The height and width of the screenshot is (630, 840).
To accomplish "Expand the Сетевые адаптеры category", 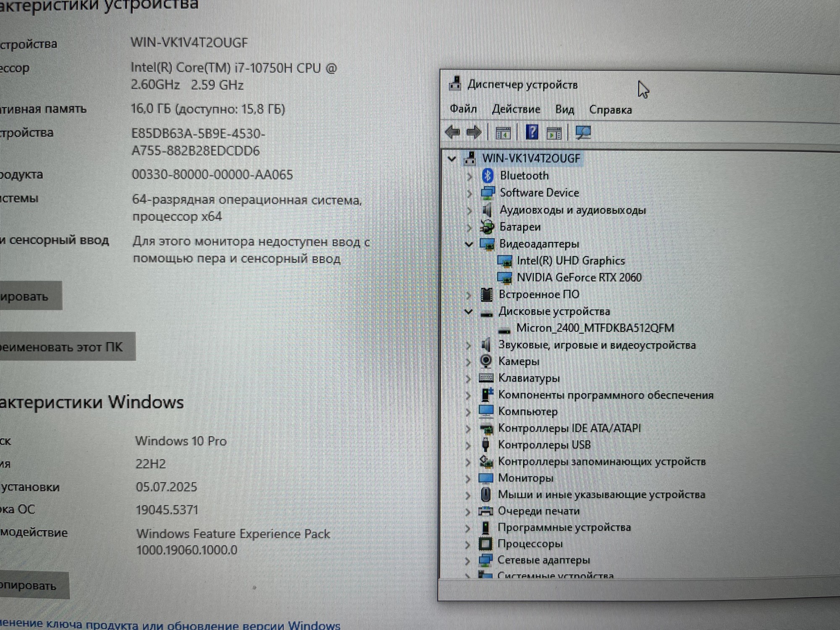I will coord(467,561).
